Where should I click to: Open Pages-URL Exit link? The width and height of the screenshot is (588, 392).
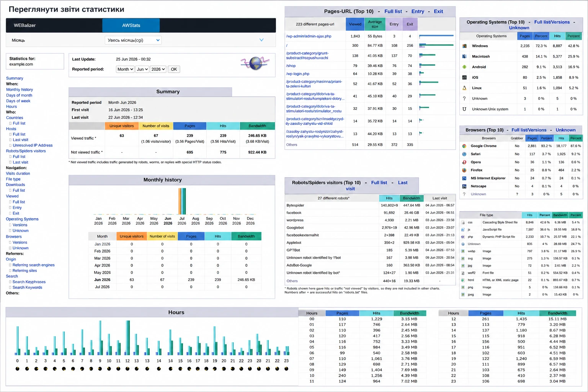(438, 11)
